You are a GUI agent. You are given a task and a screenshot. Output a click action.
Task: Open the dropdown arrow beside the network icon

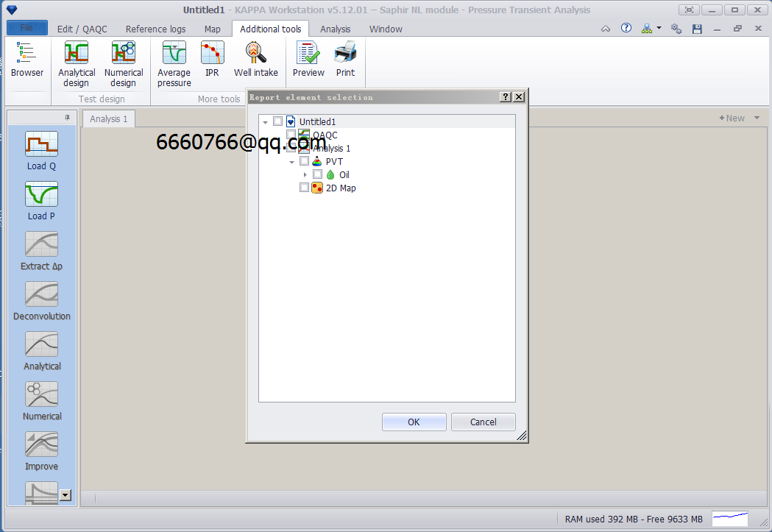coord(659,28)
